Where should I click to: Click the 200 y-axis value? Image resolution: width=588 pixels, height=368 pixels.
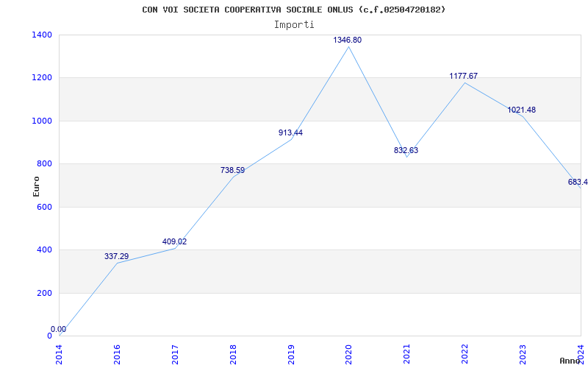coord(45,293)
